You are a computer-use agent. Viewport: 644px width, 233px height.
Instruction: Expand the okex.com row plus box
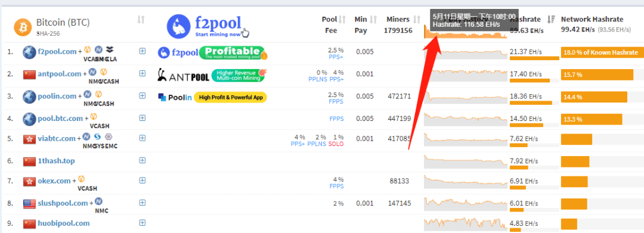tap(143, 180)
